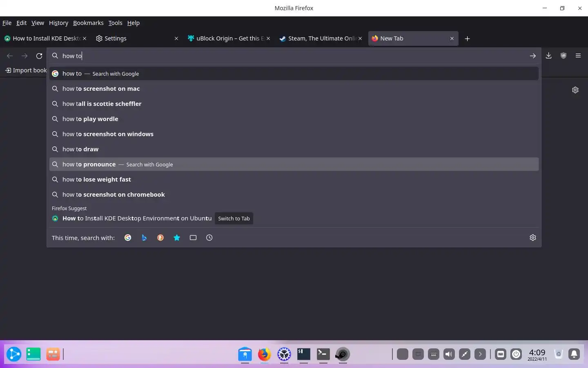Viewport: 588px width, 368px height.
Task: Select 'how to — Search with Google' row
Action: (294, 74)
